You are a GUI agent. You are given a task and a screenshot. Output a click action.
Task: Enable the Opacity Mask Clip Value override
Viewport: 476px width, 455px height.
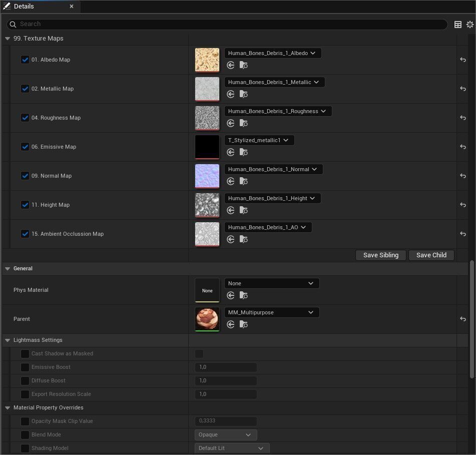pyautogui.click(x=25, y=421)
